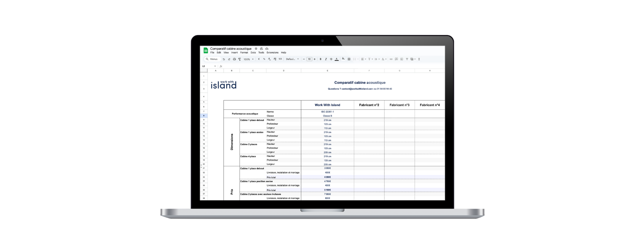Toggle italic formatting
644x247 pixels.
pyautogui.click(x=326, y=59)
